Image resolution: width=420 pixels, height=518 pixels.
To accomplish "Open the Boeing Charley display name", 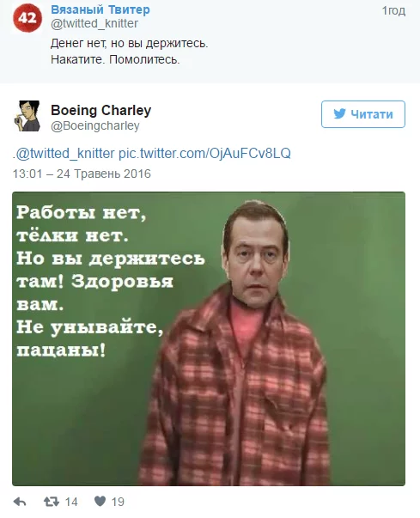I will pos(100,110).
